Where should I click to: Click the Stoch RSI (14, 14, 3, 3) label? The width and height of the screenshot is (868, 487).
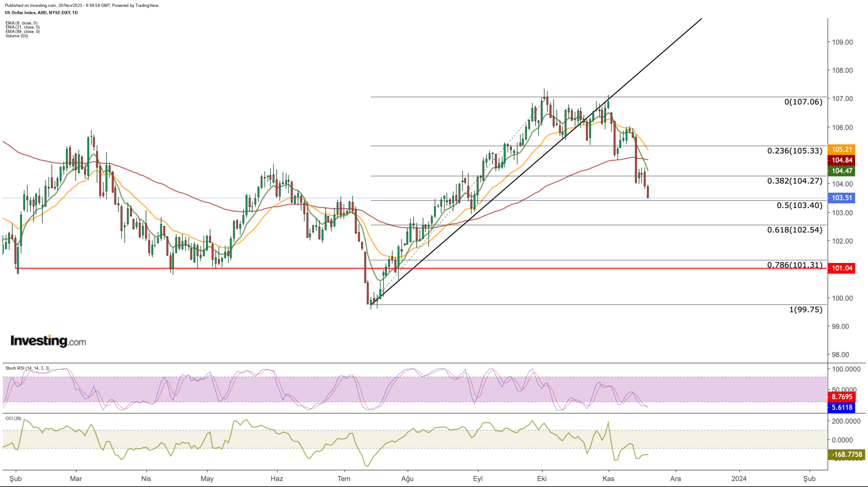pyautogui.click(x=27, y=368)
